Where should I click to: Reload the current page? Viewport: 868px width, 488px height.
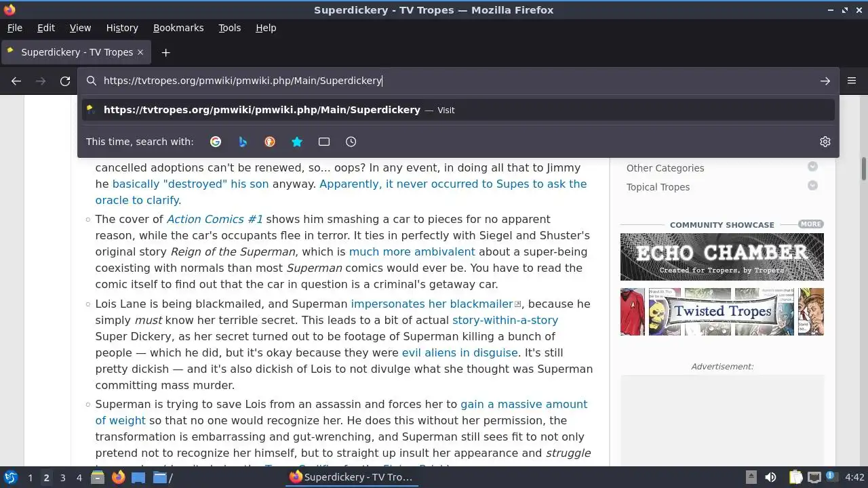click(x=65, y=81)
